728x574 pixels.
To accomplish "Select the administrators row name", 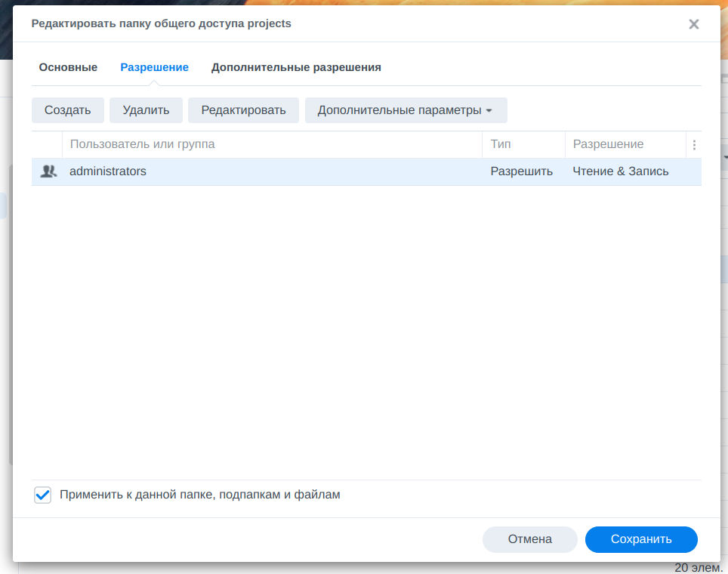I will tap(108, 171).
